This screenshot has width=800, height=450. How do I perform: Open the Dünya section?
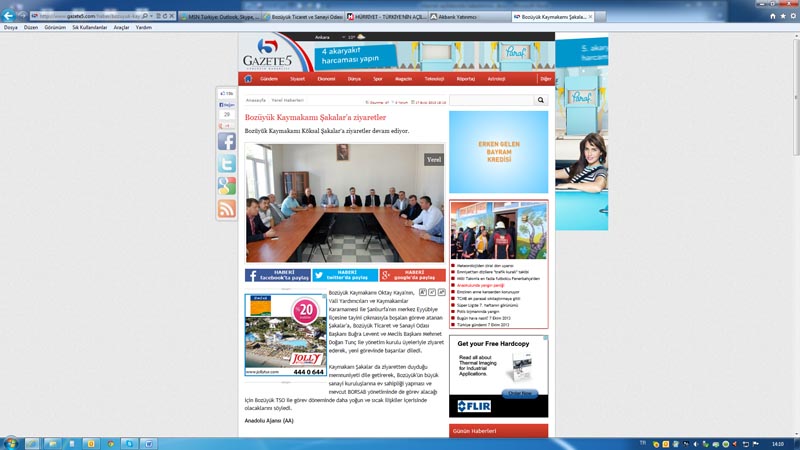(x=354, y=79)
